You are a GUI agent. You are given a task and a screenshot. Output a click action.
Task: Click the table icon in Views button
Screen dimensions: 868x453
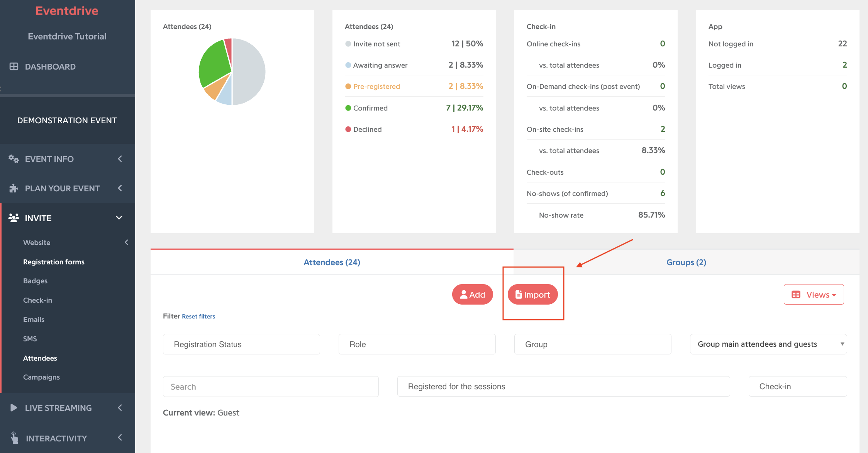[x=796, y=295]
